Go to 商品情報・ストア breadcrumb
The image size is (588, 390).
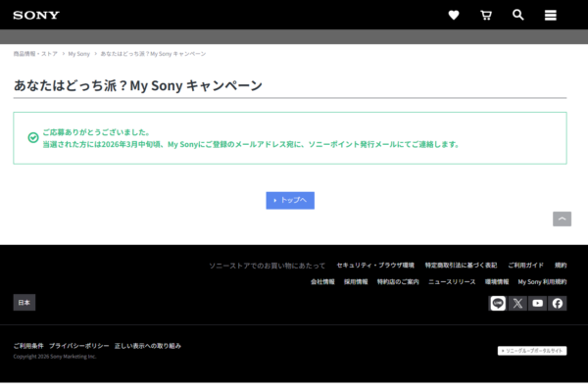click(35, 54)
